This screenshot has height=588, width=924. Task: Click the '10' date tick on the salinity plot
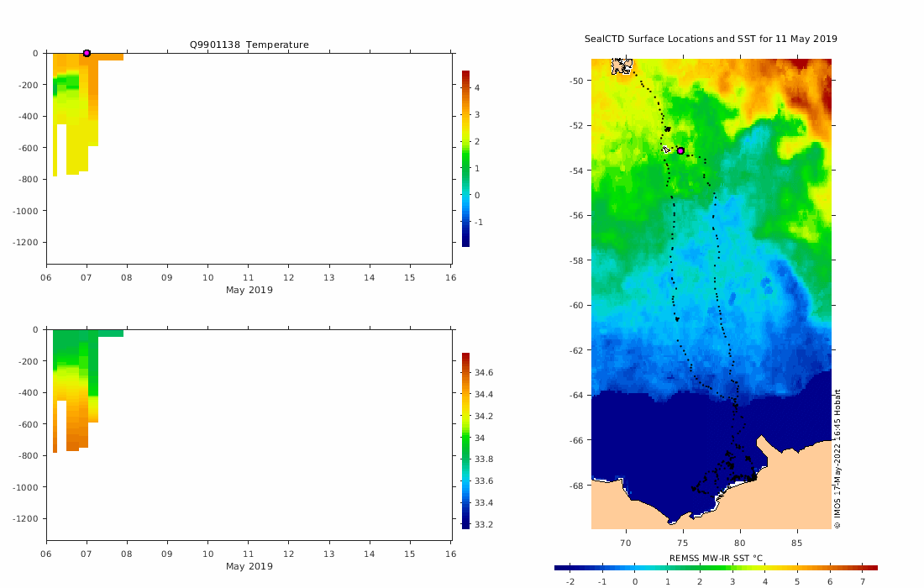[208, 554]
